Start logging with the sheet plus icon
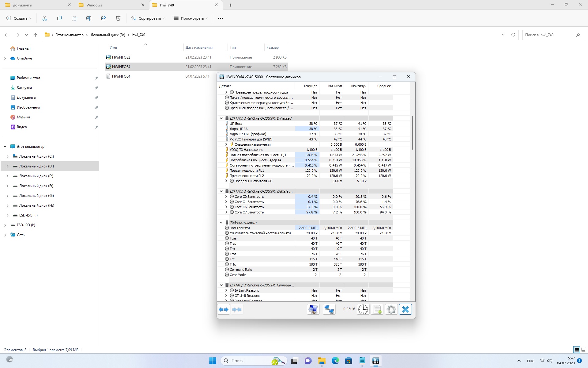The height and width of the screenshot is (368, 588). tap(377, 309)
